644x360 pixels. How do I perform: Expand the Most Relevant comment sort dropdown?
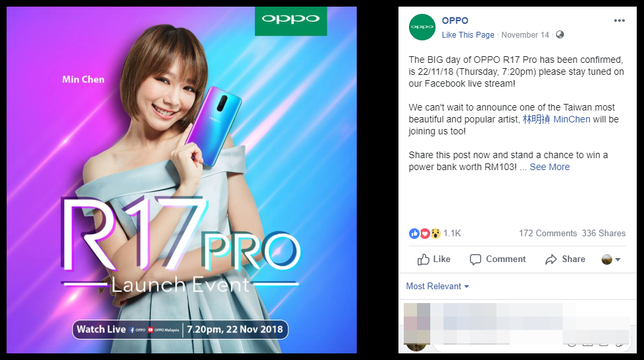click(x=437, y=286)
